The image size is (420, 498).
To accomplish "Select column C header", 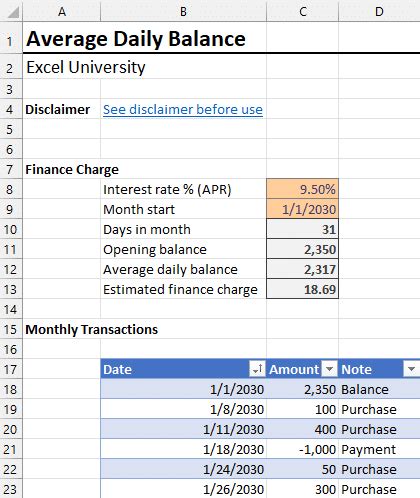I will coord(303,11).
